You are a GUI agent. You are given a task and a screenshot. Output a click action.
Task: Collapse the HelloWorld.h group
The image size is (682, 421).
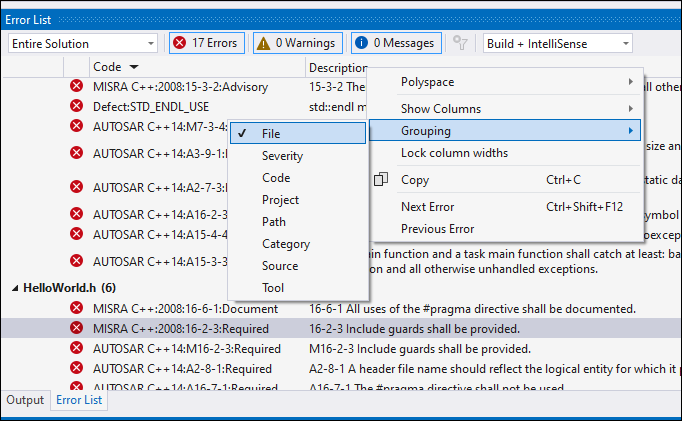tap(15, 288)
